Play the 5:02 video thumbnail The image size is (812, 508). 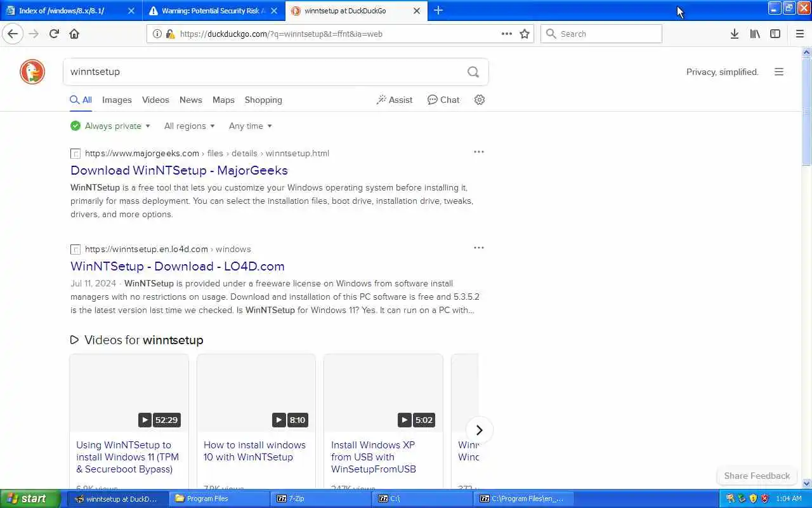click(383, 393)
